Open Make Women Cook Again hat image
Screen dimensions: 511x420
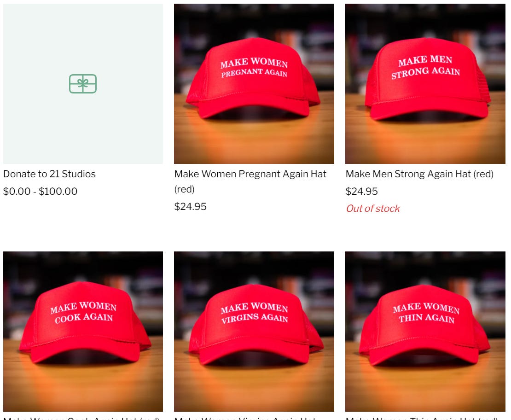point(83,331)
